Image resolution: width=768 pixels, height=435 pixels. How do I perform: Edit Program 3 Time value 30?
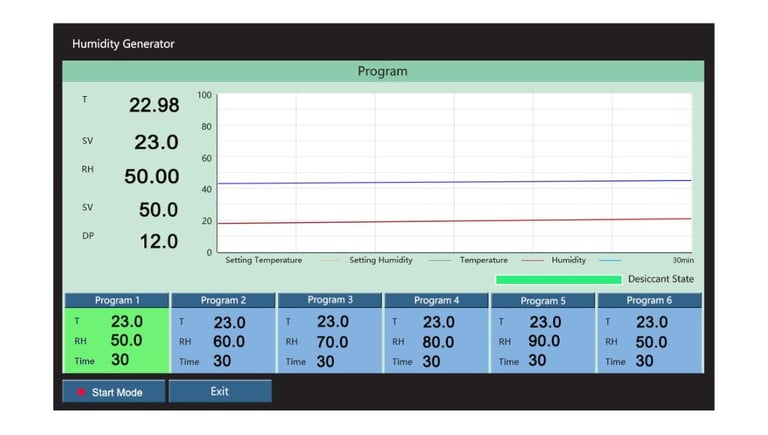325,362
